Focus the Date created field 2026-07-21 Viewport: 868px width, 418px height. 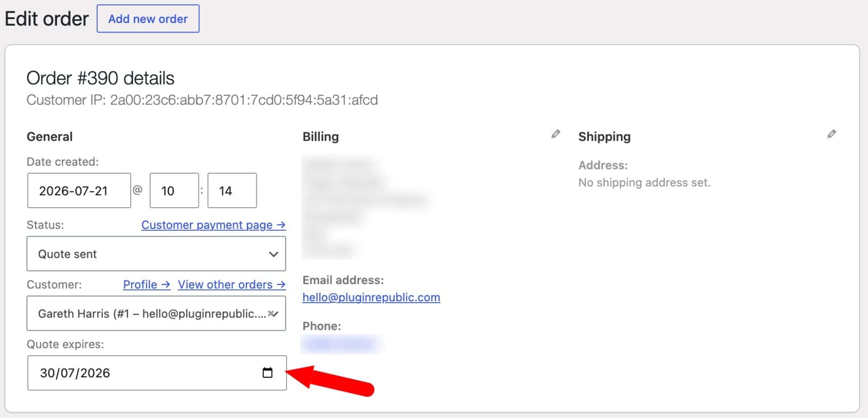click(x=79, y=190)
